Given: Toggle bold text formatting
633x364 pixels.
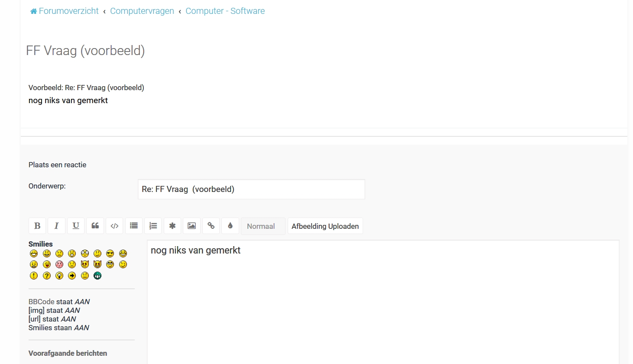Looking at the screenshot, I should pos(37,226).
